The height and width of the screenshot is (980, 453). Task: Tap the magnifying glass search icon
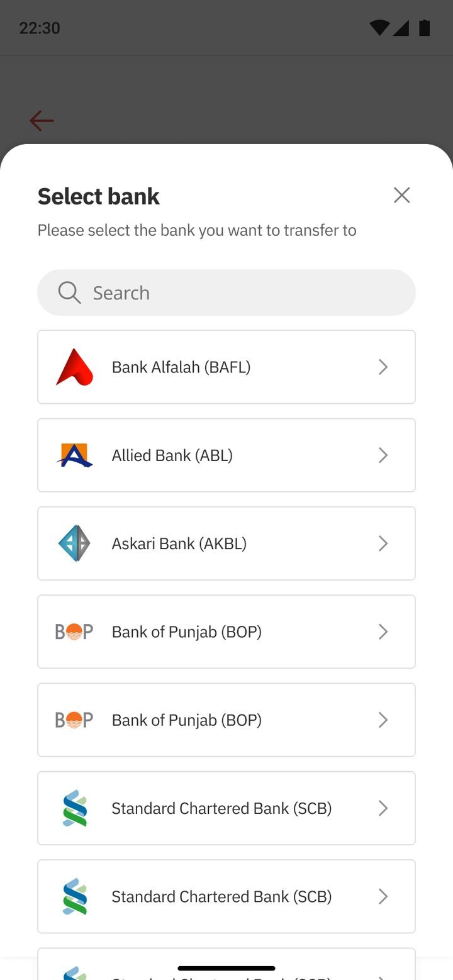pos(69,292)
